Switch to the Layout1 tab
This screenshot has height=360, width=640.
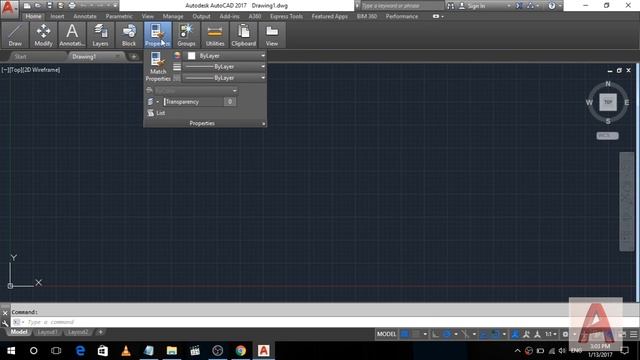pos(47,332)
